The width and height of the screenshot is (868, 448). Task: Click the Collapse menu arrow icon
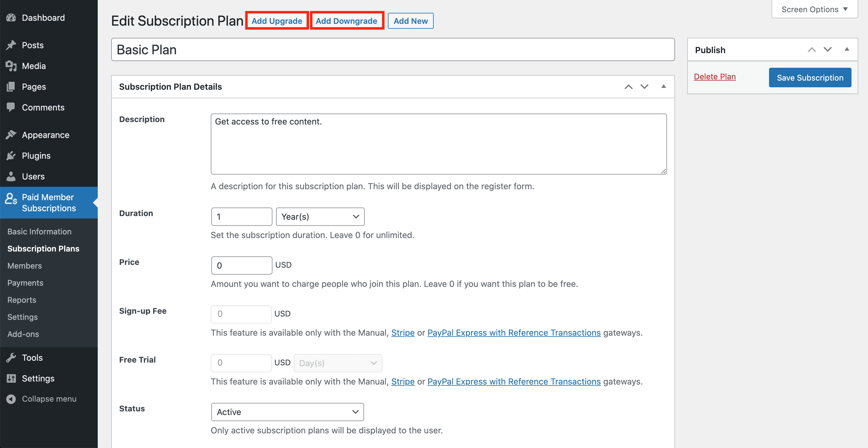[x=11, y=399]
